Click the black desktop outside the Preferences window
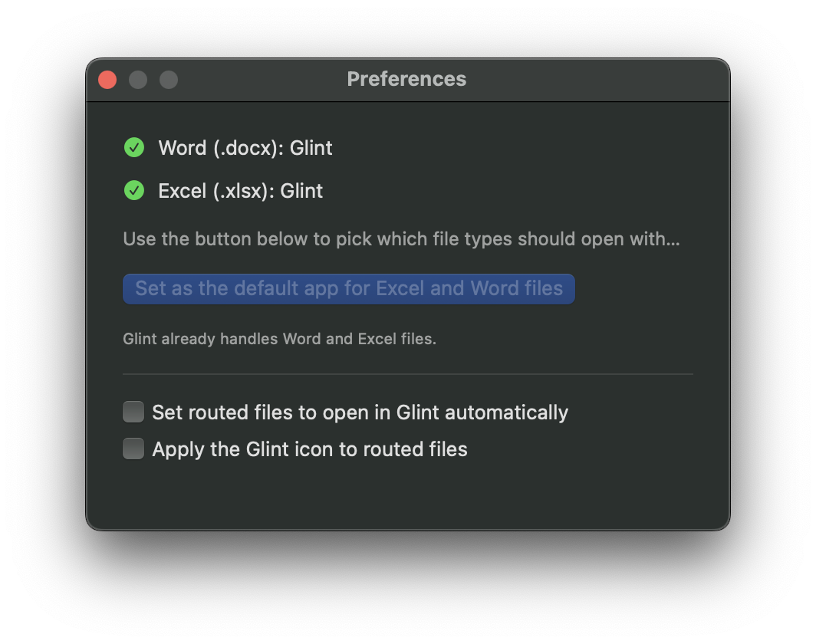Viewport: 816px width, 644px height. [406, 590]
